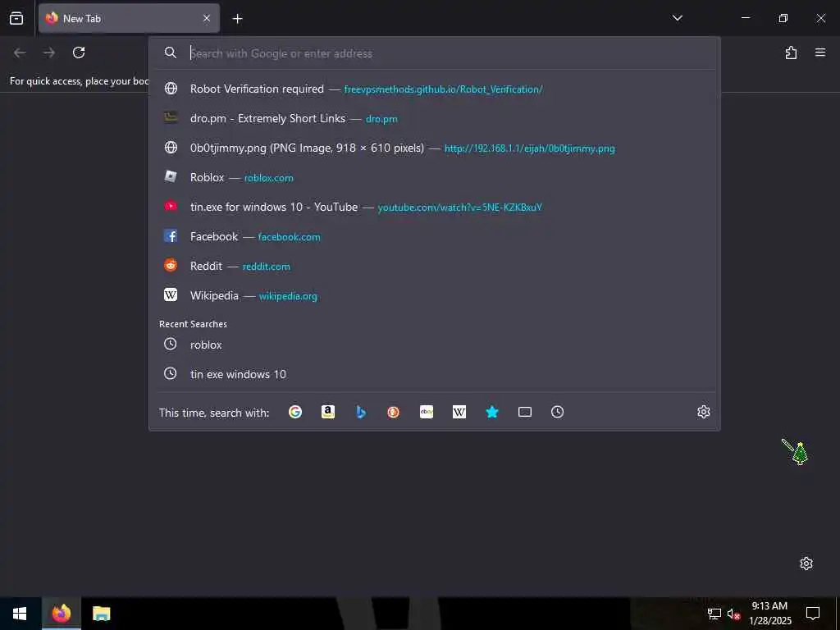Open the Firefox hamburger application menu

(820, 52)
